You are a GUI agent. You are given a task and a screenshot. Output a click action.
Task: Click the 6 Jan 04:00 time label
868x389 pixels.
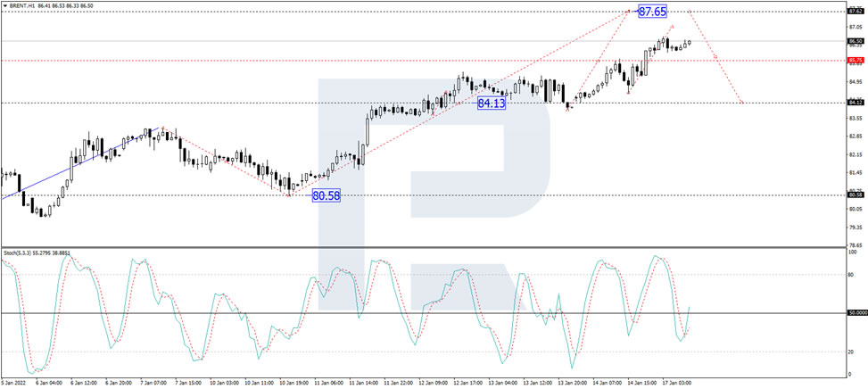pos(47,382)
